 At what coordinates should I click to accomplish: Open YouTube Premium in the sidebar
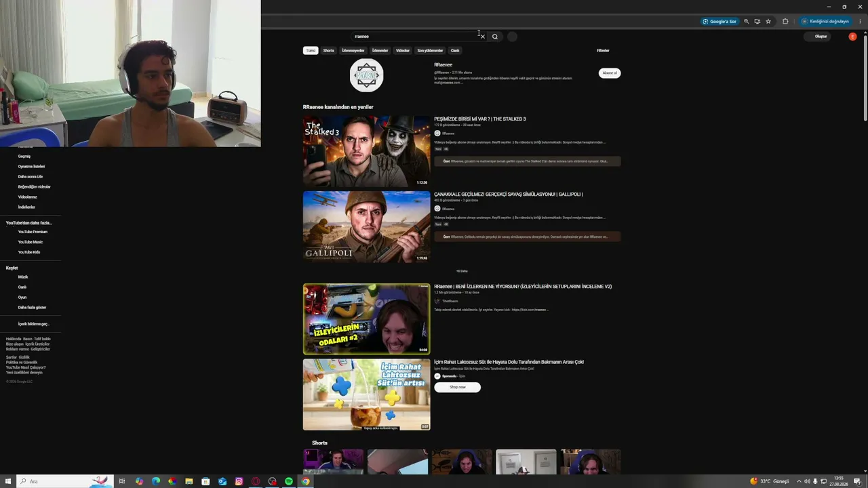click(x=33, y=232)
